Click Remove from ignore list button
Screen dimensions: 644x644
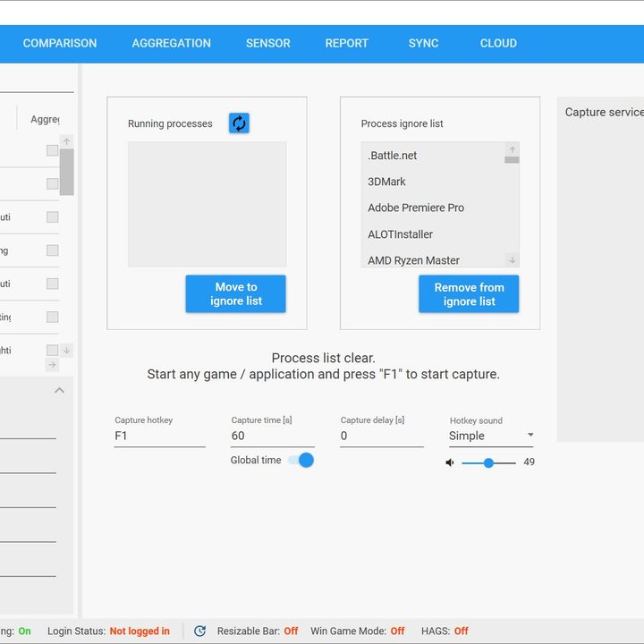(469, 293)
